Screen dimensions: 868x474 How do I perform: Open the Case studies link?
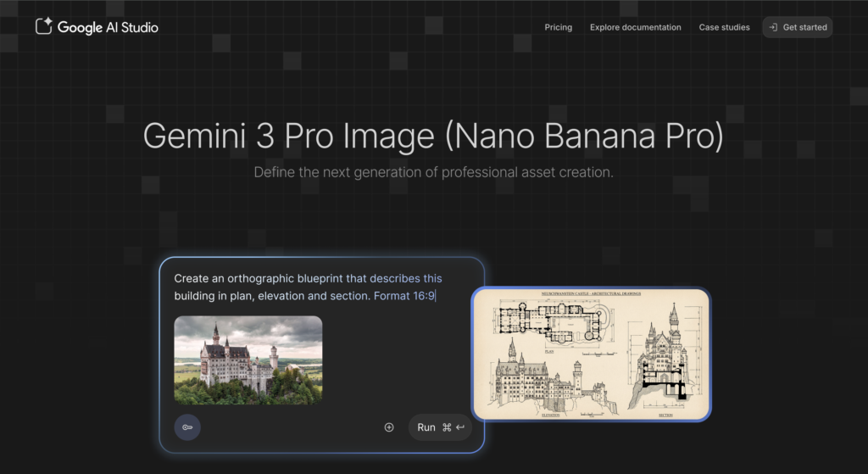[x=724, y=27]
